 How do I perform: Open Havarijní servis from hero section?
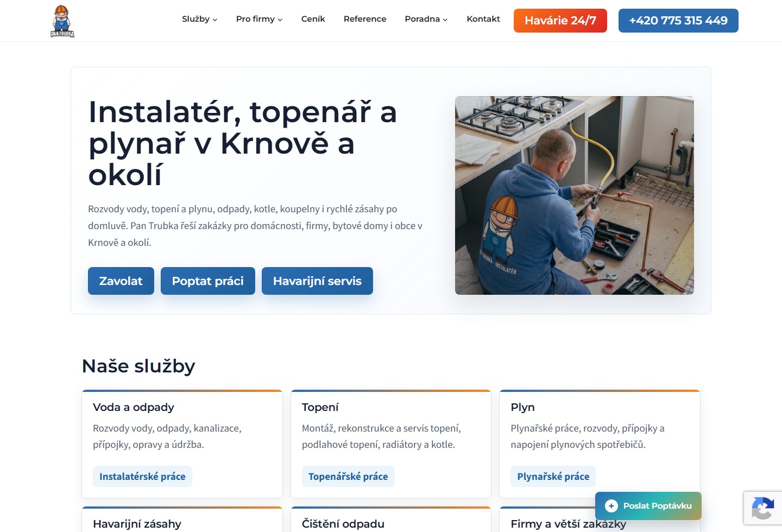pyautogui.click(x=317, y=281)
